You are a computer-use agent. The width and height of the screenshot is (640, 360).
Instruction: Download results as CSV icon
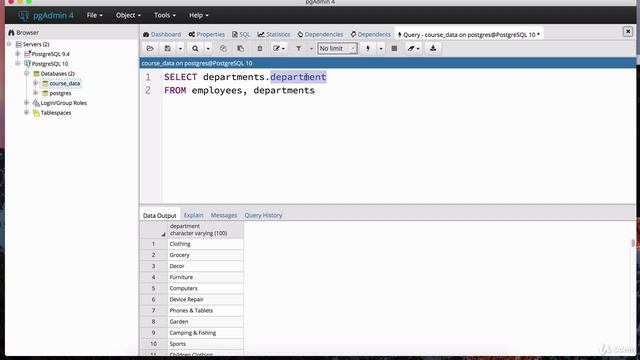[433, 49]
